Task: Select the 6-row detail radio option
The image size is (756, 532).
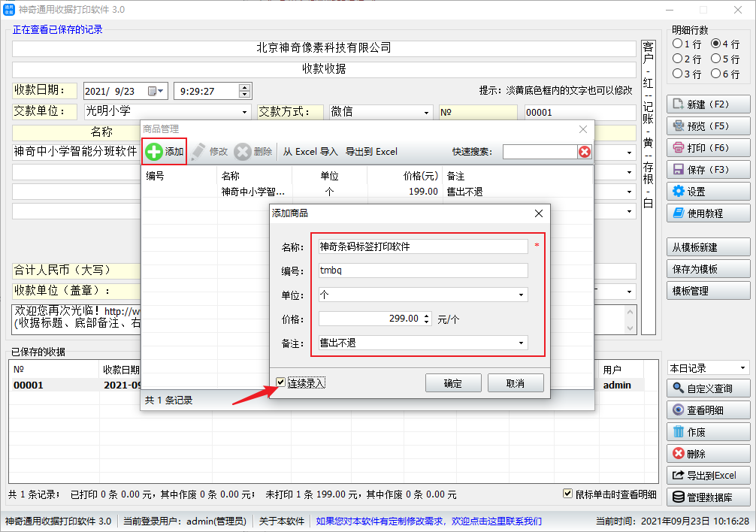Action: click(715, 74)
